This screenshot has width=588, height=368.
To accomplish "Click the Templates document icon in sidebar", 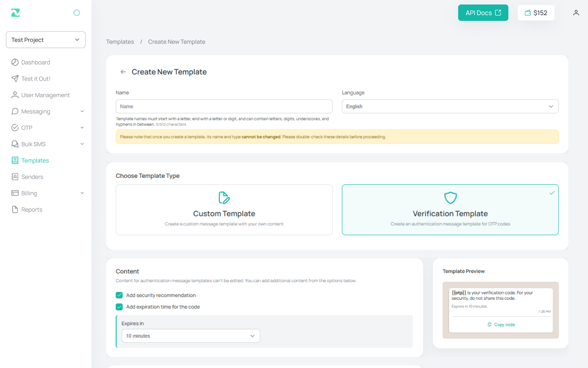I will [15, 160].
